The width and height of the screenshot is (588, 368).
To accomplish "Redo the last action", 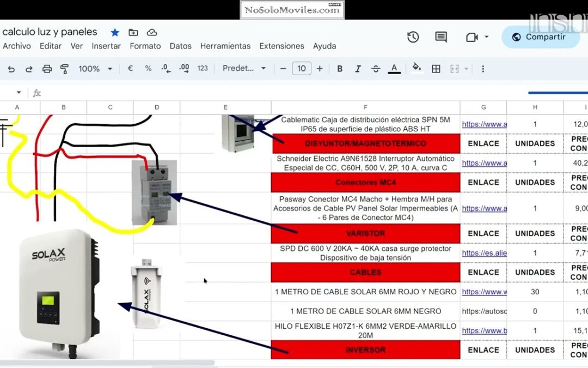I will (29, 69).
